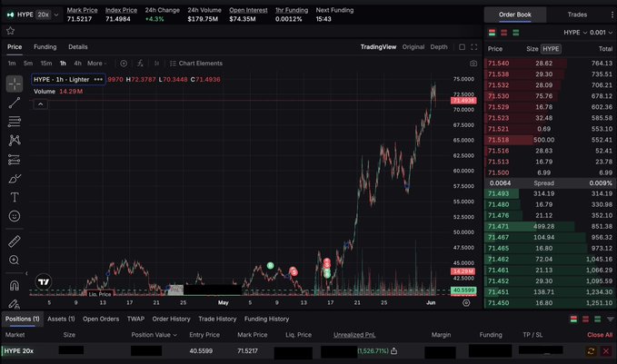The image size is (617, 364).
Task: Open the bar replay tool in toolbar
Action: 156,64
